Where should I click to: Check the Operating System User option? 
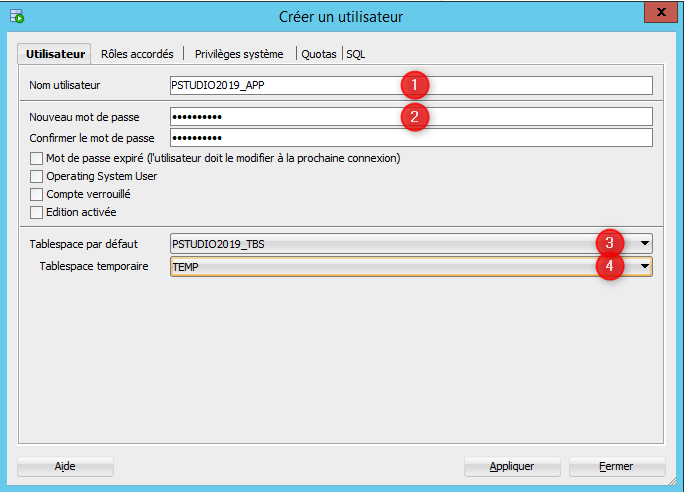tap(37, 176)
